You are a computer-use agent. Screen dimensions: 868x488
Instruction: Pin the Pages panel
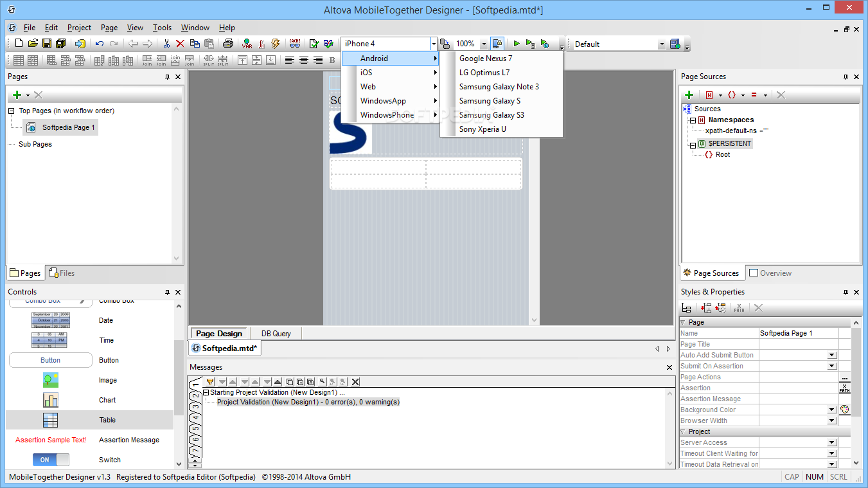168,77
